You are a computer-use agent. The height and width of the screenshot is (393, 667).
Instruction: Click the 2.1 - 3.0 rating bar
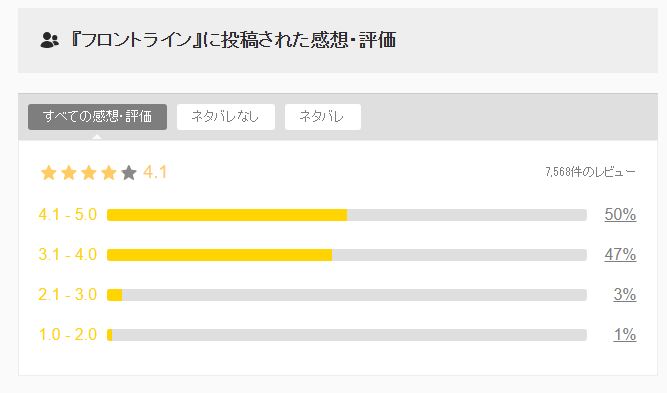(347, 295)
